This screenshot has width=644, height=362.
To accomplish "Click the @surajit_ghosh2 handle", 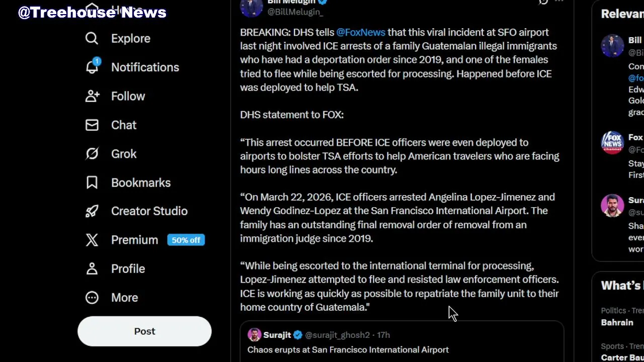I will 337,335.
